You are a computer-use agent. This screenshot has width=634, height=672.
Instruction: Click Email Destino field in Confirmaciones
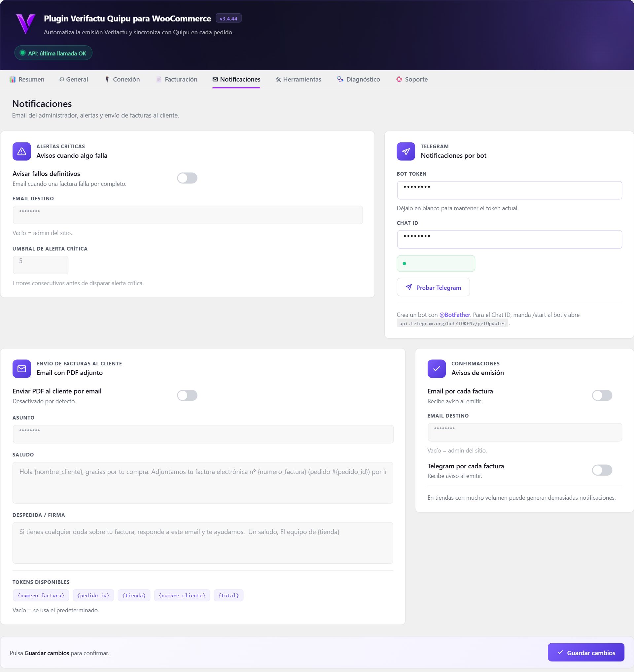[524, 432]
